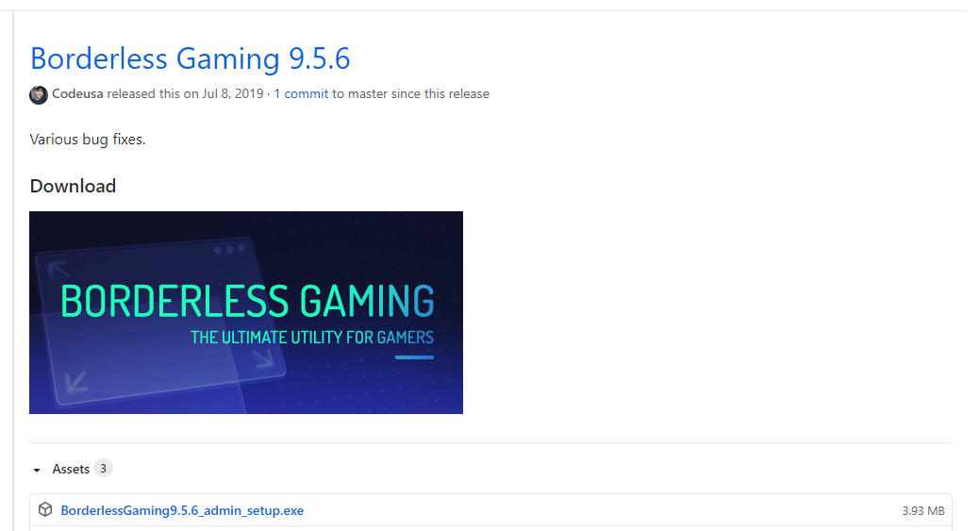Click the package icon beside admin_setup.exe
The width and height of the screenshot is (980, 531).
[45, 509]
